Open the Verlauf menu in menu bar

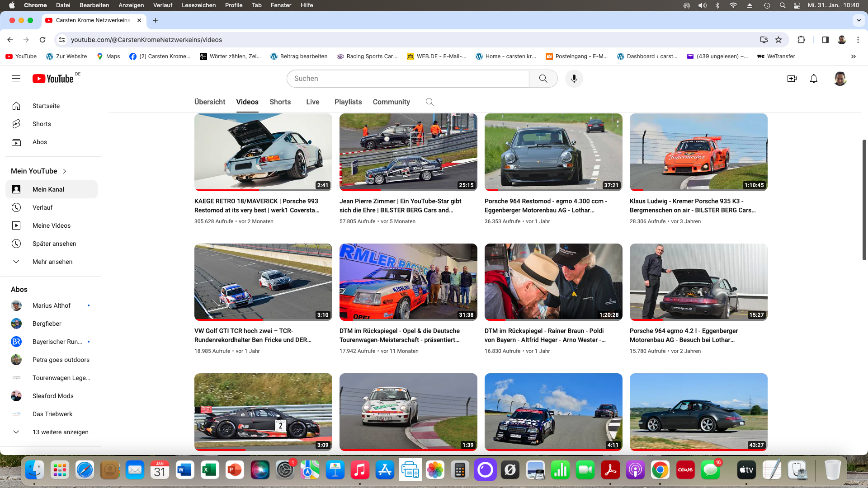[x=163, y=5]
